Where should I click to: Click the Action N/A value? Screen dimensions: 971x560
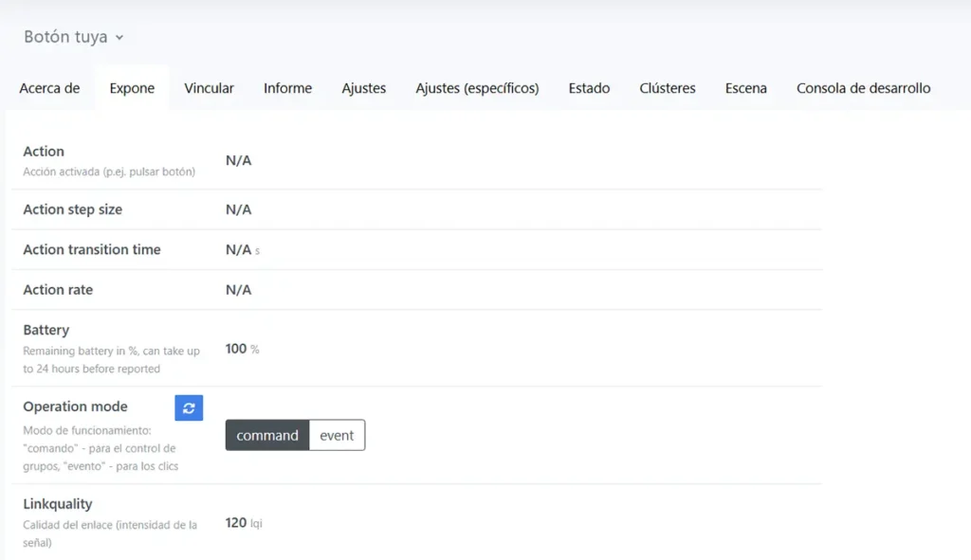(x=238, y=161)
